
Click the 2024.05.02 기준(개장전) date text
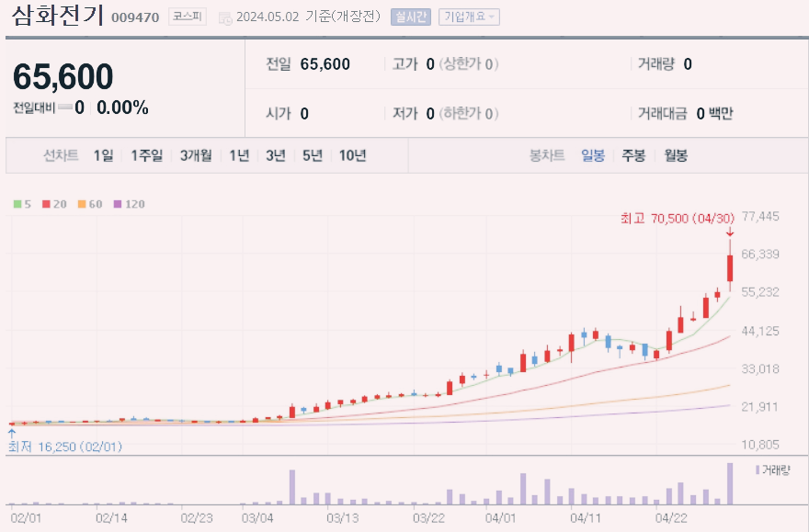click(309, 17)
